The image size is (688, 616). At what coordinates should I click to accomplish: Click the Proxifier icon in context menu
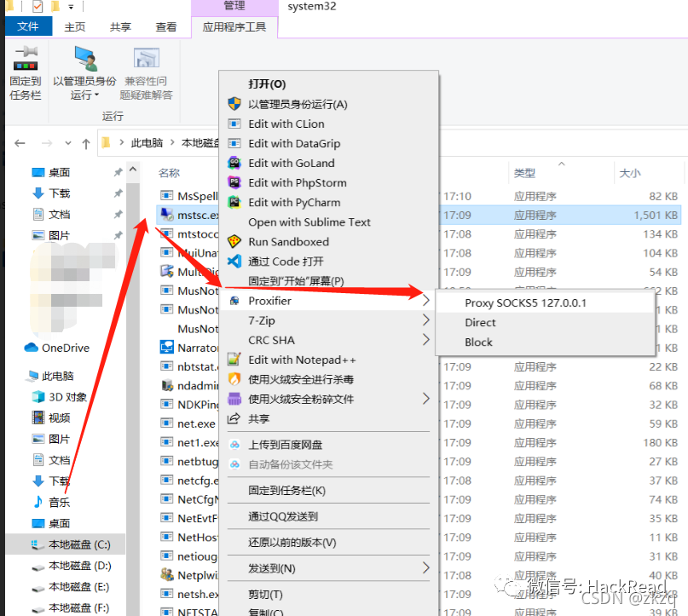tap(234, 301)
